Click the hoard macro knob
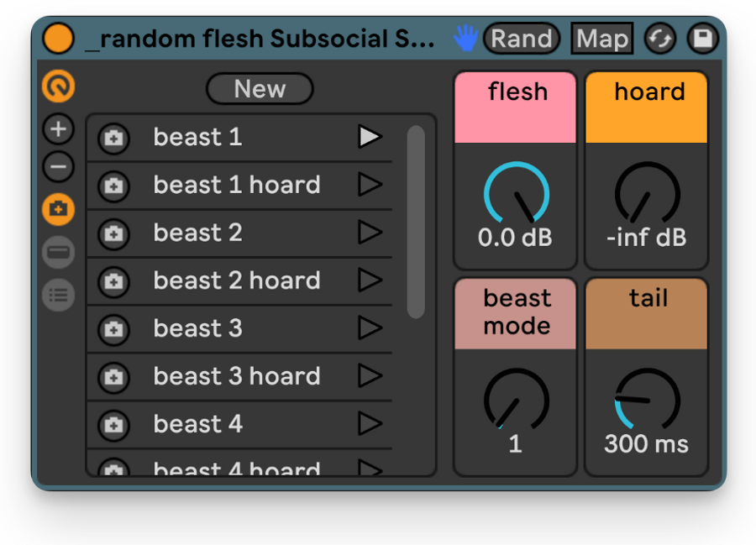Image resolution: width=756 pixels, height=545 pixels. pos(648,193)
